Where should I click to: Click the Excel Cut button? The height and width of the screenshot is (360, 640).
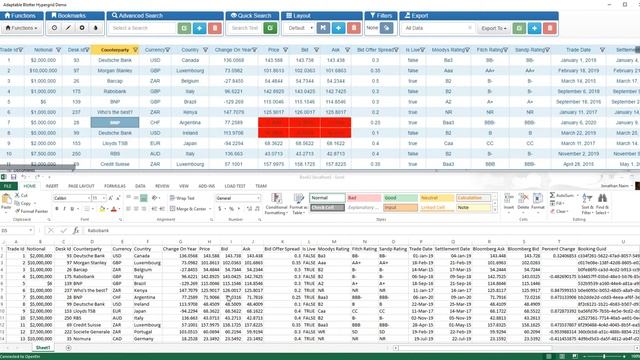(x=21, y=196)
